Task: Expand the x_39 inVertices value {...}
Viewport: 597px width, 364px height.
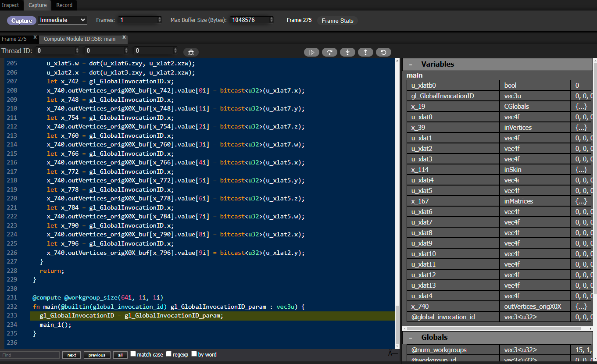Action: tap(581, 128)
